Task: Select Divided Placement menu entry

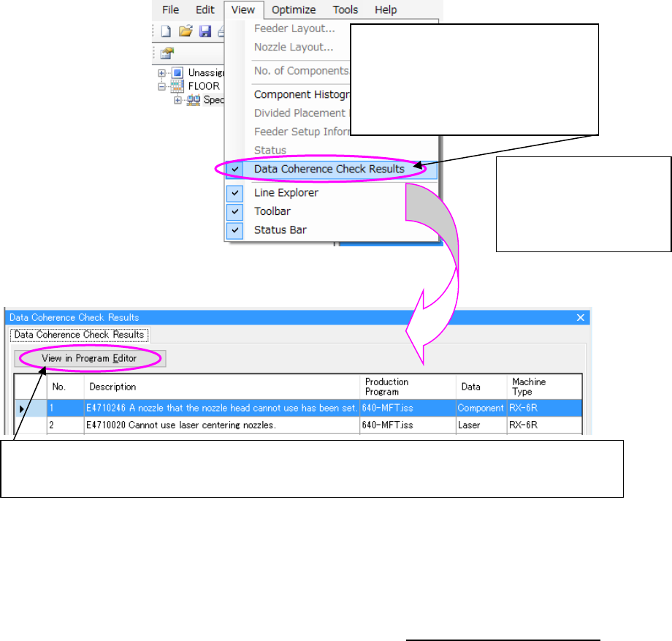Action: pyautogui.click(x=302, y=113)
